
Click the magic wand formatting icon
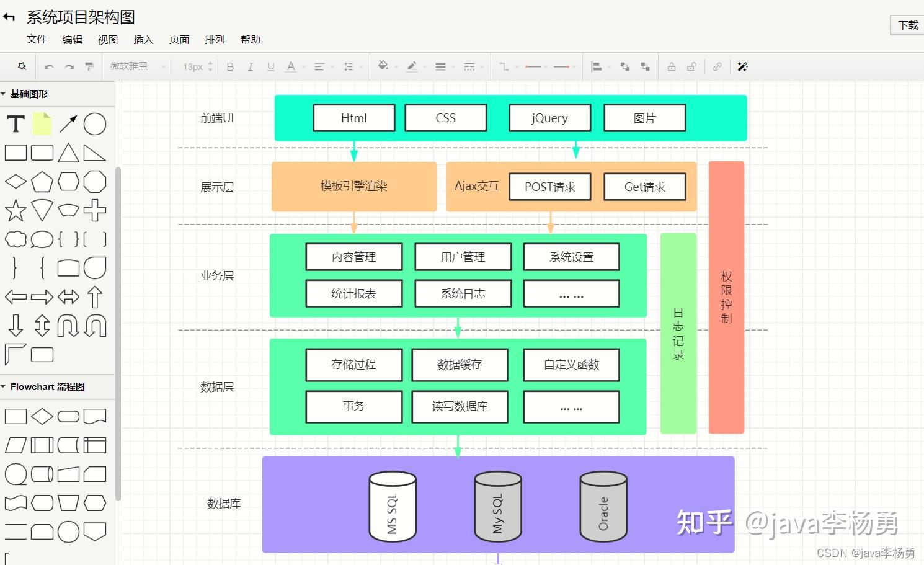742,66
